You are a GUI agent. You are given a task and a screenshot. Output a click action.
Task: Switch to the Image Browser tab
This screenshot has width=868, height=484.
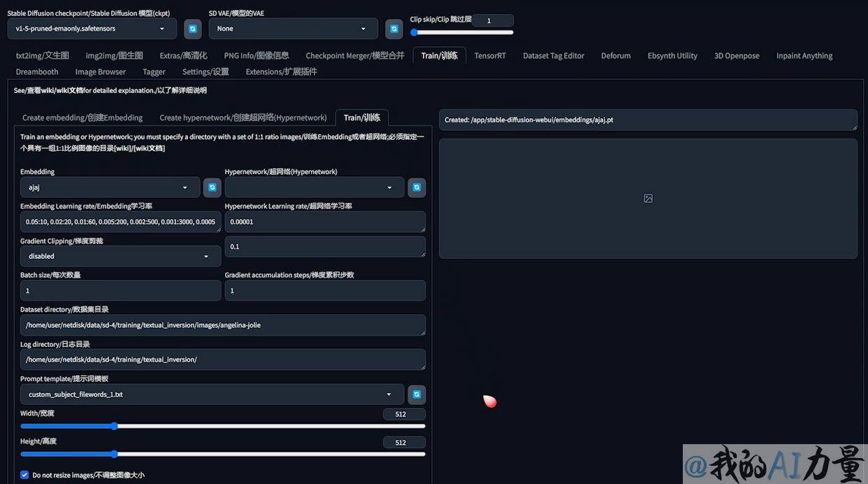pyautogui.click(x=101, y=72)
